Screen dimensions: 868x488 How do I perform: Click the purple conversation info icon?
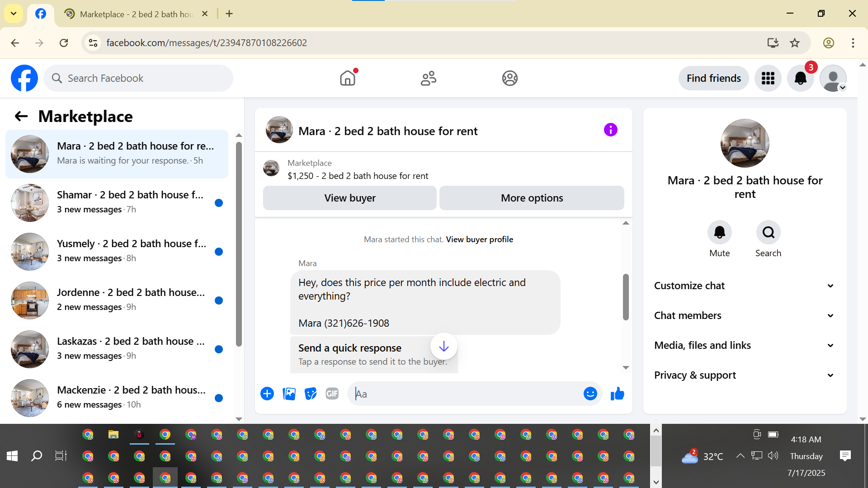[x=610, y=130]
